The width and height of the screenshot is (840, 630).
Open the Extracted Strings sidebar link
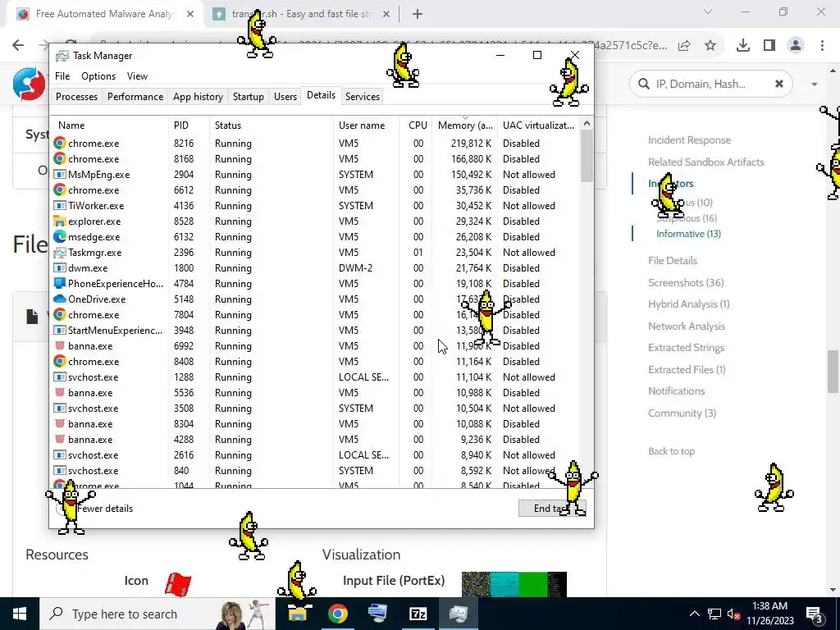pos(686,348)
